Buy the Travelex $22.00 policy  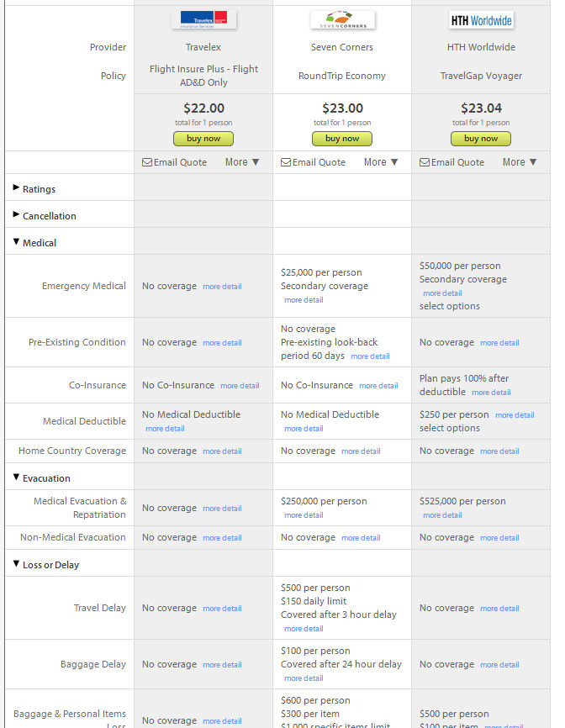(203, 139)
